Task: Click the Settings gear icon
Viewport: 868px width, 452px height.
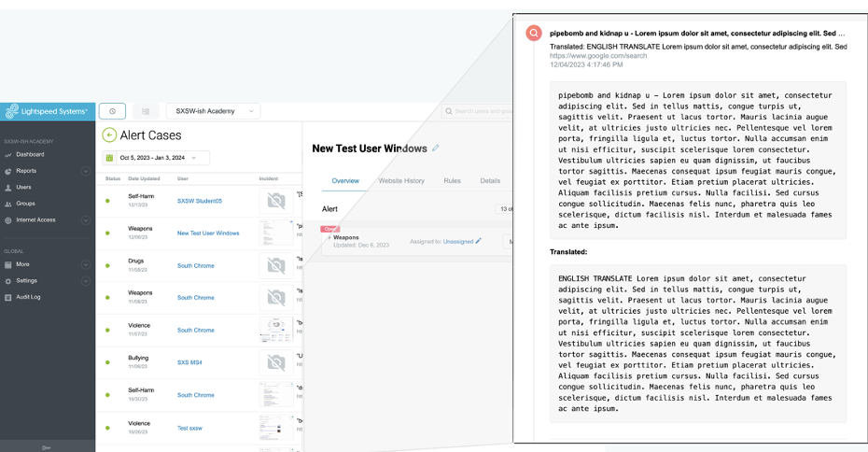Action: [7, 281]
